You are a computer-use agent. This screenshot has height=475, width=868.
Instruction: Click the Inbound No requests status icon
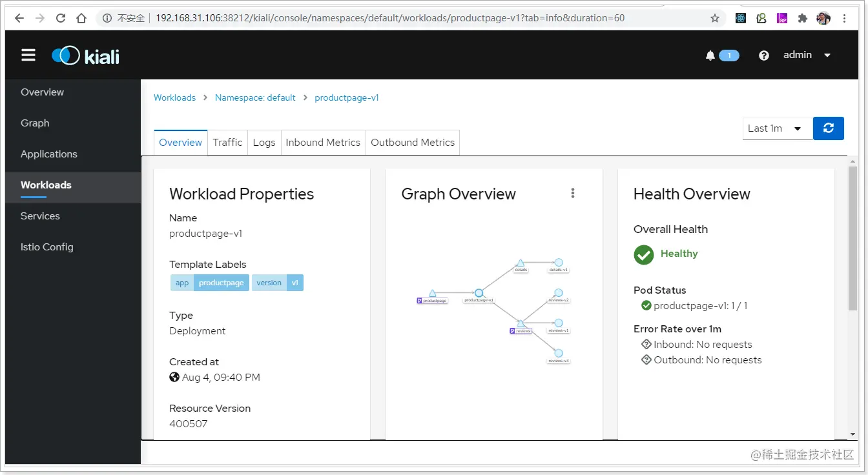(x=646, y=345)
